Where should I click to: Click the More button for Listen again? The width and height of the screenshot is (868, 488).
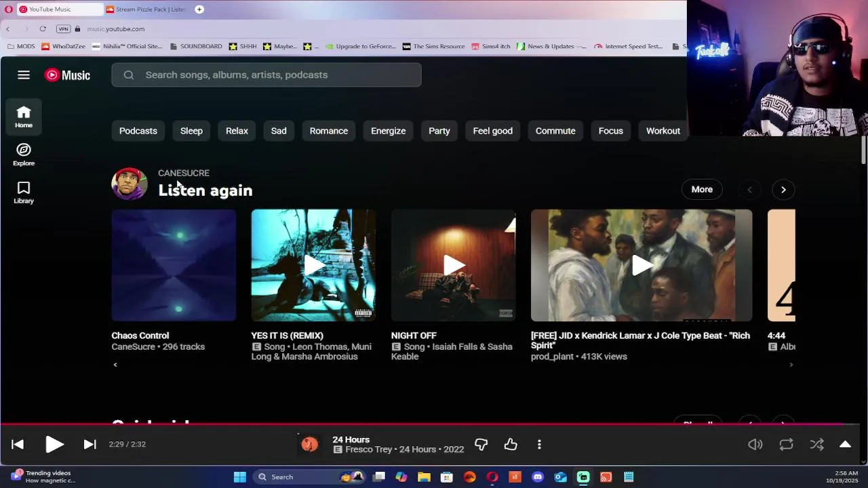coord(702,190)
